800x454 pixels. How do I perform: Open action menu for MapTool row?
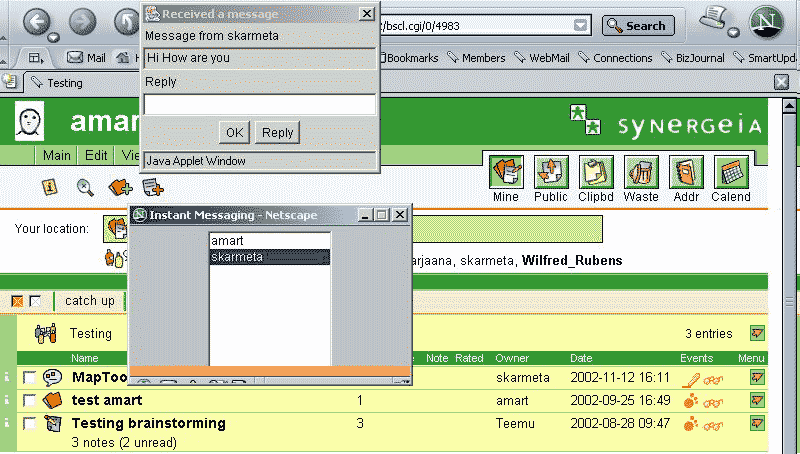757,377
